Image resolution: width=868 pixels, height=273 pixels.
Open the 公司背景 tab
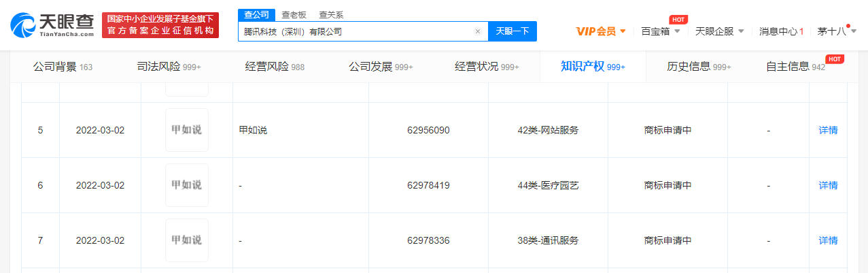point(63,67)
